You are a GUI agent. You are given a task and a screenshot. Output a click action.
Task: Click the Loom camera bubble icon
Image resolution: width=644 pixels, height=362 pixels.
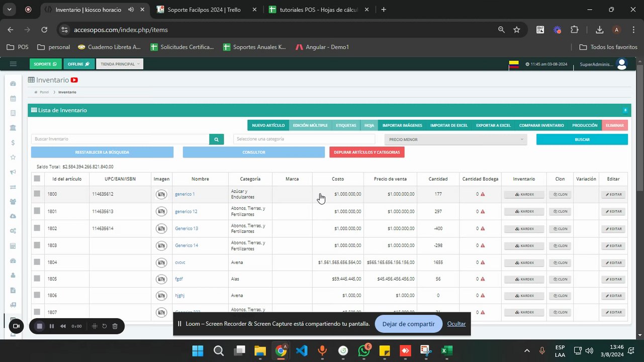[16, 326]
